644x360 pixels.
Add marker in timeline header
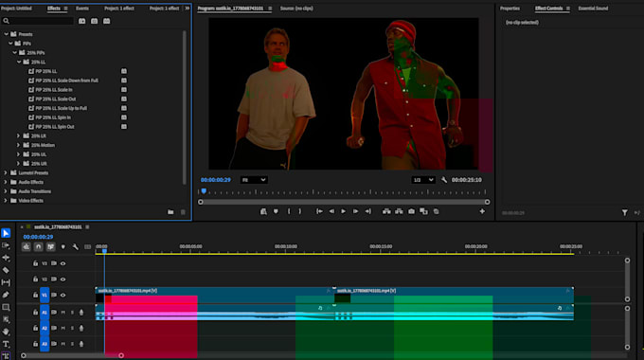63,246
